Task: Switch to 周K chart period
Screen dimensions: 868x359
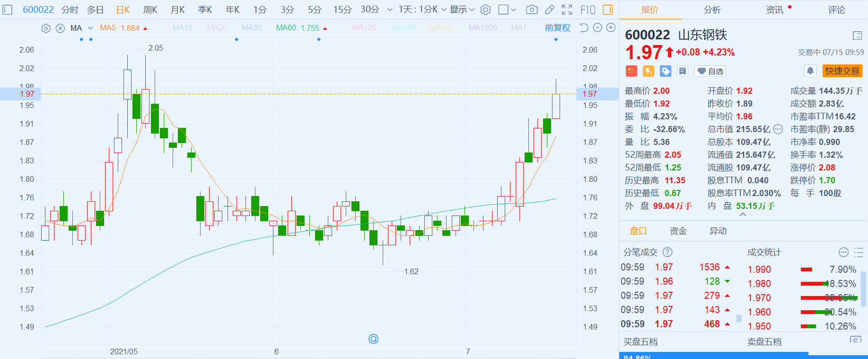Action: (x=150, y=9)
